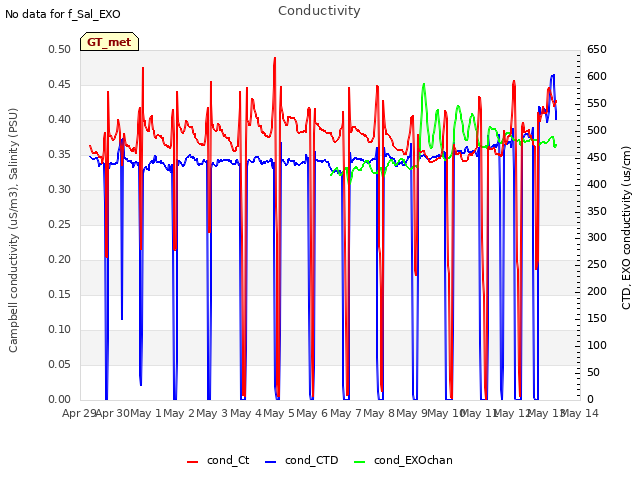Click the right axis title CTD, EXO conductivity
The width and height of the screenshot is (640, 480).
pos(626,228)
